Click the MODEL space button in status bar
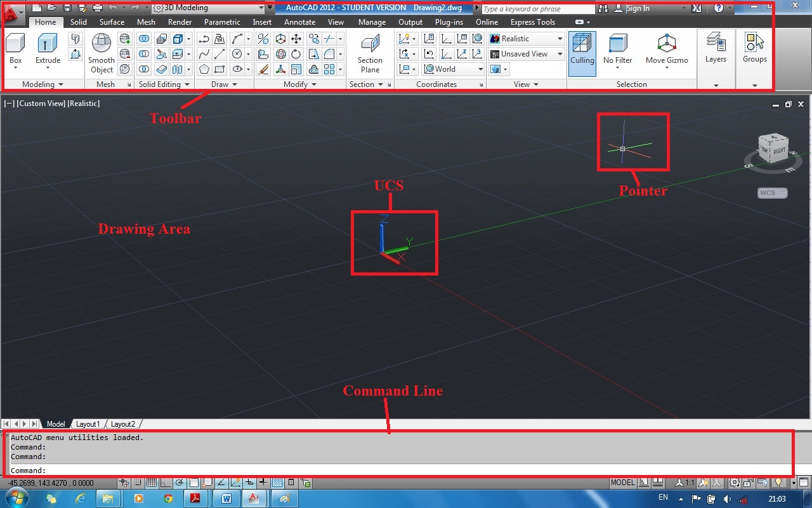The image size is (812, 508). pyautogui.click(x=623, y=483)
